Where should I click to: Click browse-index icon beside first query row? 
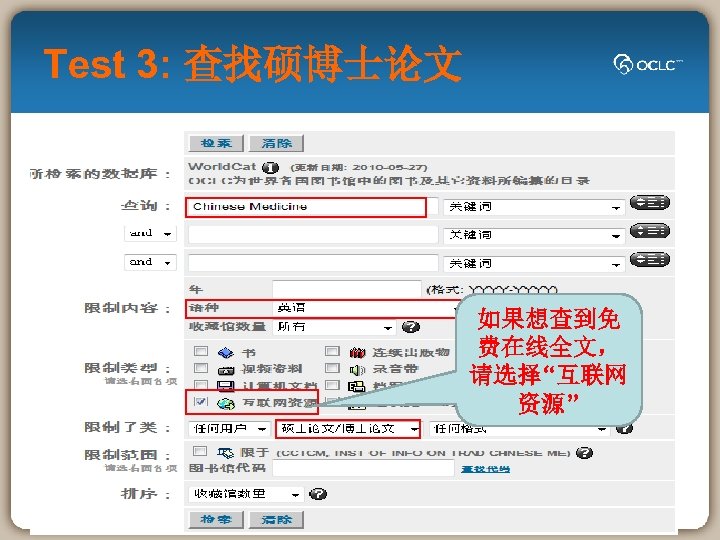point(650,202)
